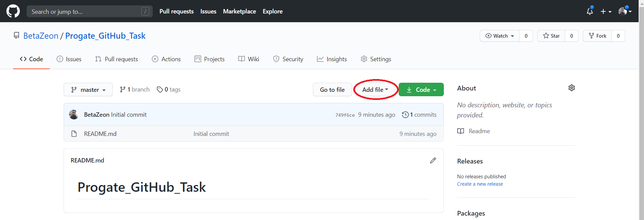Open the notifications bell

point(589,11)
